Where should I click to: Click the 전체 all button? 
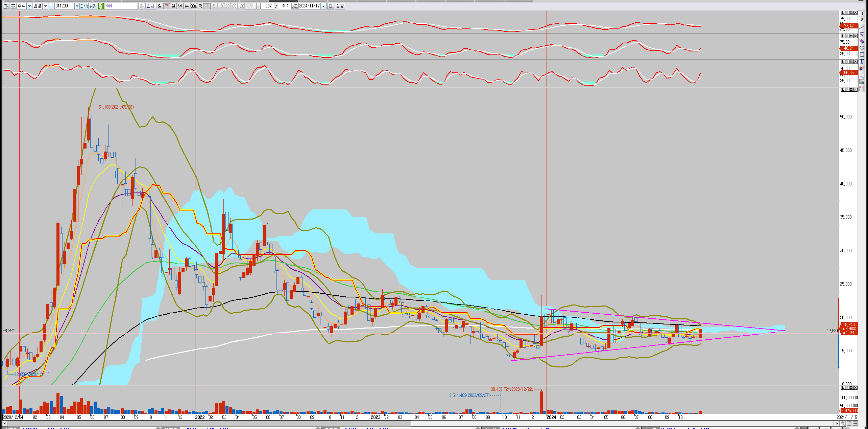coord(150,6)
